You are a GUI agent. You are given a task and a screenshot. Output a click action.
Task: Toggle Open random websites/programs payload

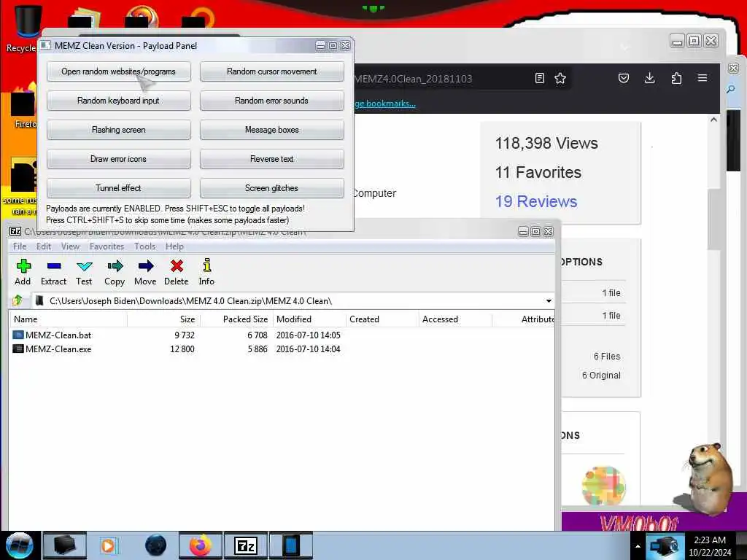119,71
